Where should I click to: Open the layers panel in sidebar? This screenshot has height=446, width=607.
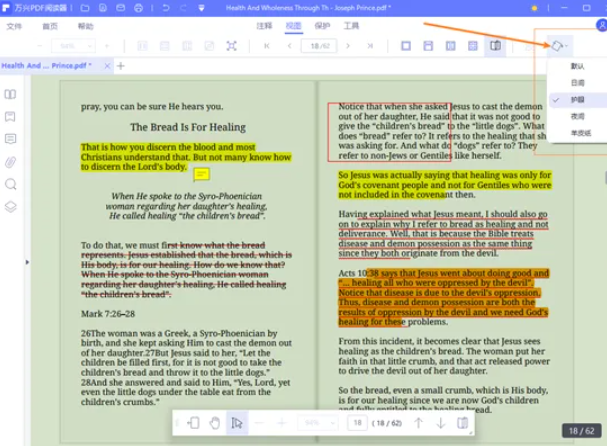[x=11, y=207]
